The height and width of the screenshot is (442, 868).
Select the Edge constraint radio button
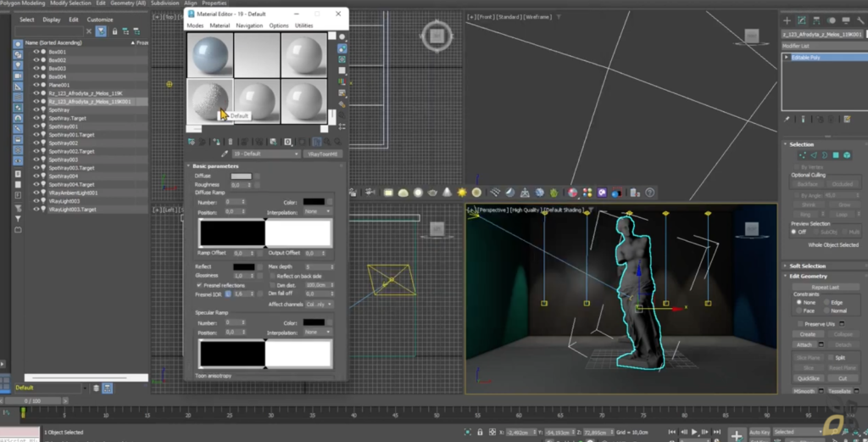[826, 302]
